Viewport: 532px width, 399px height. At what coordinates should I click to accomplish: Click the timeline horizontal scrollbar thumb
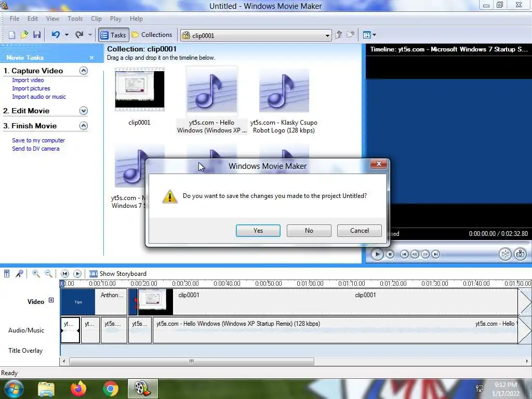(x=192, y=362)
